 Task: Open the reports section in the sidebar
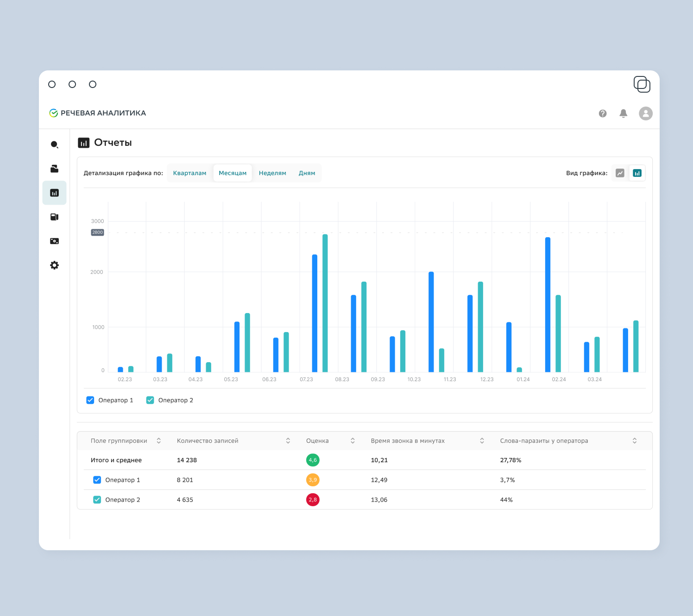click(54, 193)
